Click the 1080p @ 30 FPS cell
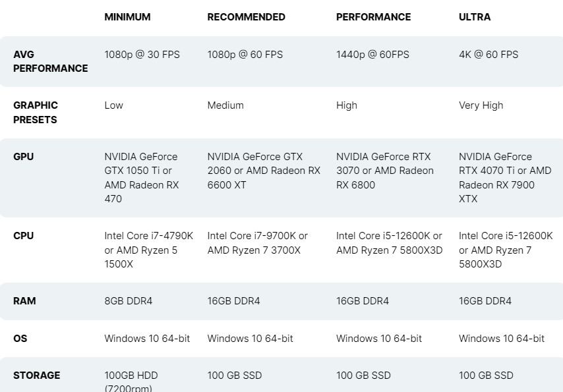 point(142,55)
